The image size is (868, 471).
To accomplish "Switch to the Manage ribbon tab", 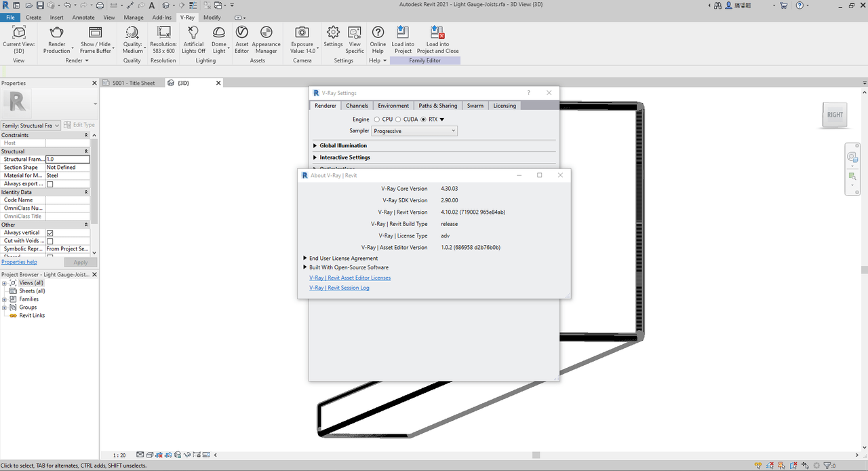I will click(x=134, y=17).
